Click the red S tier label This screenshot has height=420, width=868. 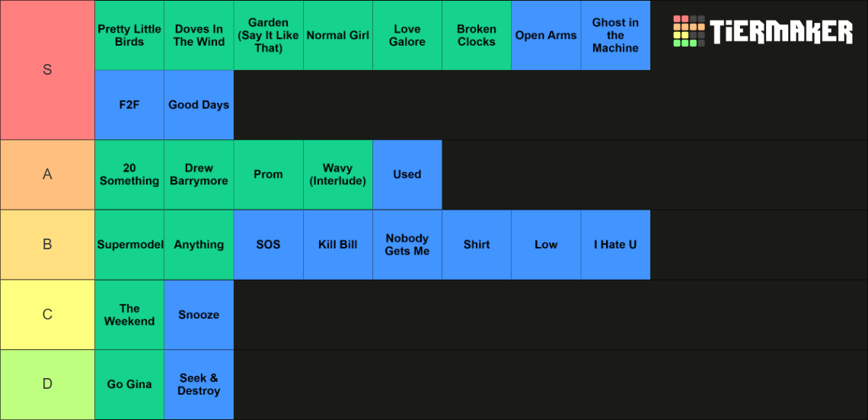48,70
